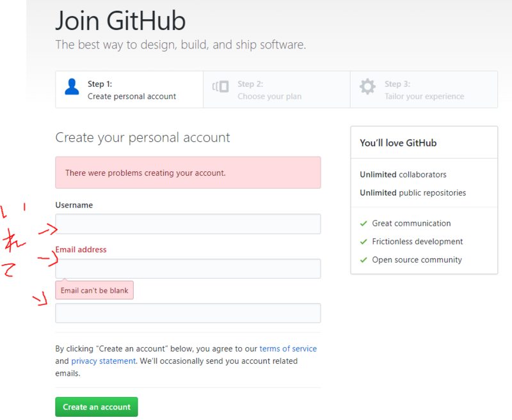Click green checkmark beside Open source community
This screenshot has height=420, width=512.
tap(364, 260)
